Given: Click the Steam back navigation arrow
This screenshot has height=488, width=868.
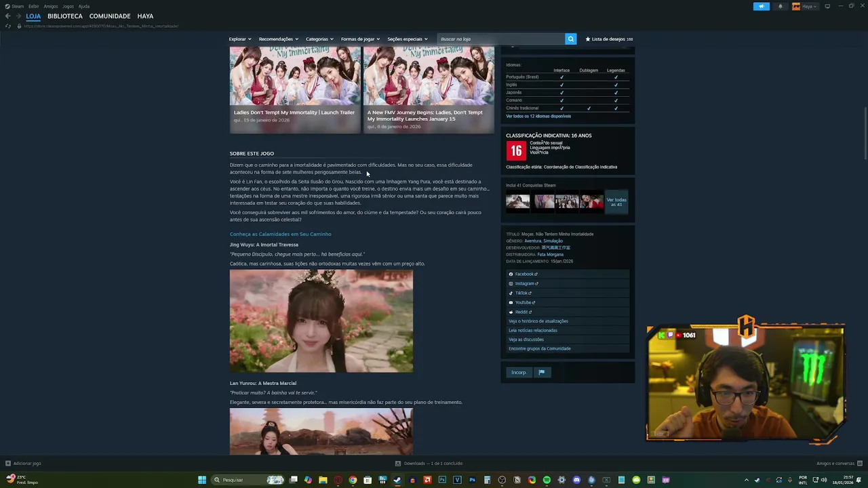Looking at the screenshot, I should click(x=7, y=16).
